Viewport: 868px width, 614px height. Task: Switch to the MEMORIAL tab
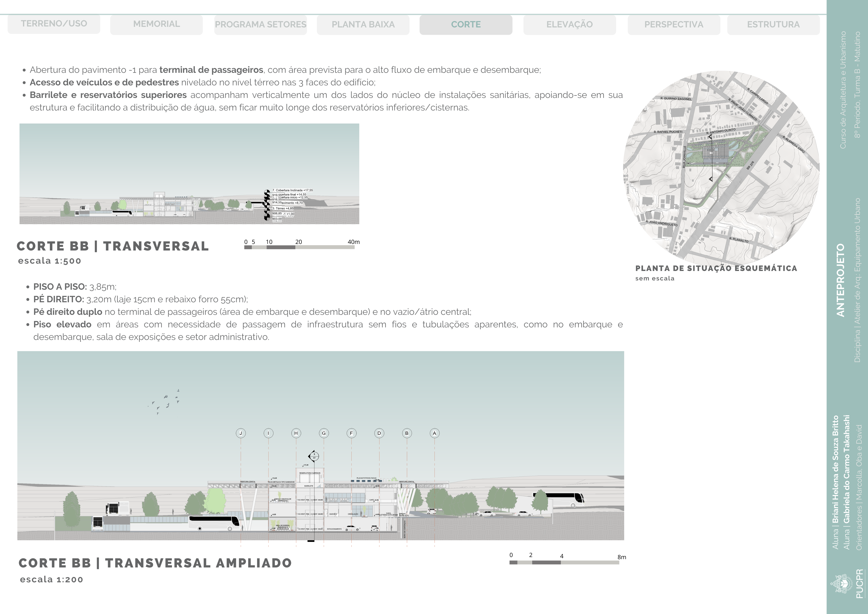coord(156,24)
